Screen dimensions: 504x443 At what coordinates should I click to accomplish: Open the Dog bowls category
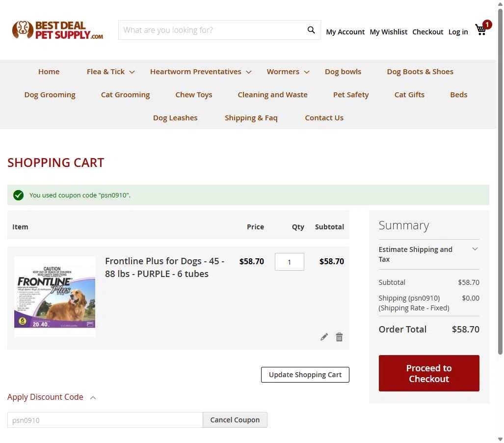click(343, 71)
